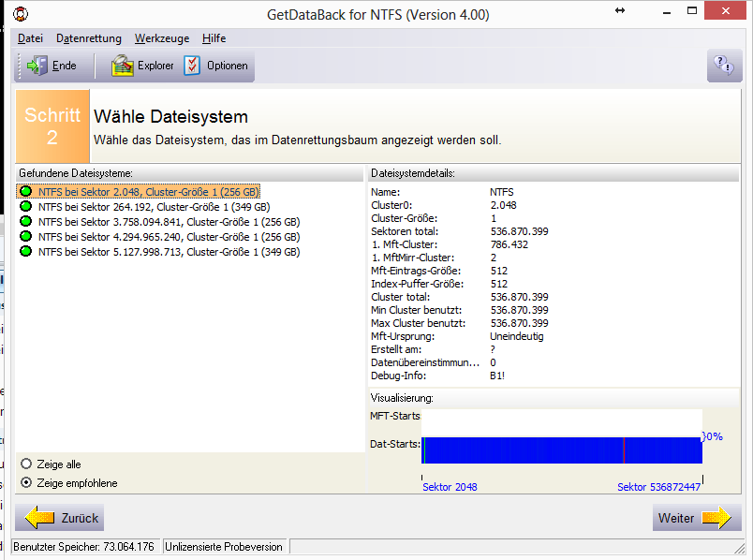The width and height of the screenshot is (753, 560).
Task: Select NTFS bei Sektor 4.294.965.240 entry
Action: 169,236
